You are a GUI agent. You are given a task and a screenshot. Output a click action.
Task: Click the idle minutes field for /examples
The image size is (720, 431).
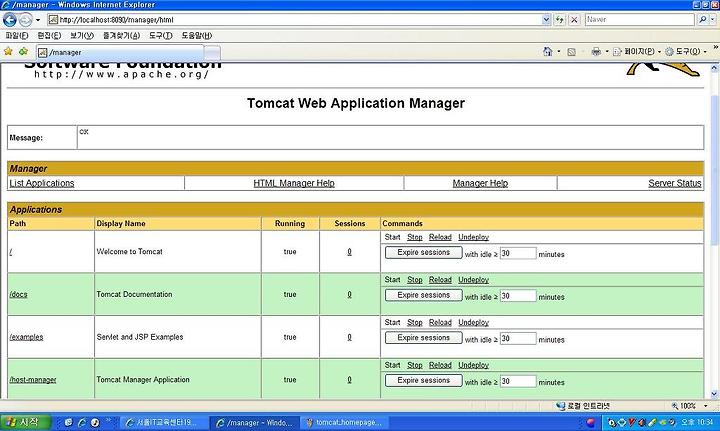tap(518, 339)
